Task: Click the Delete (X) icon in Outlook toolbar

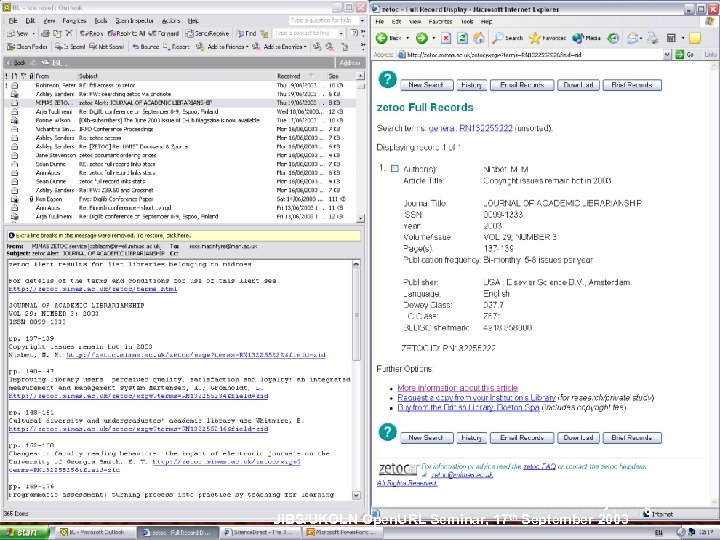Action: [69, 34]
